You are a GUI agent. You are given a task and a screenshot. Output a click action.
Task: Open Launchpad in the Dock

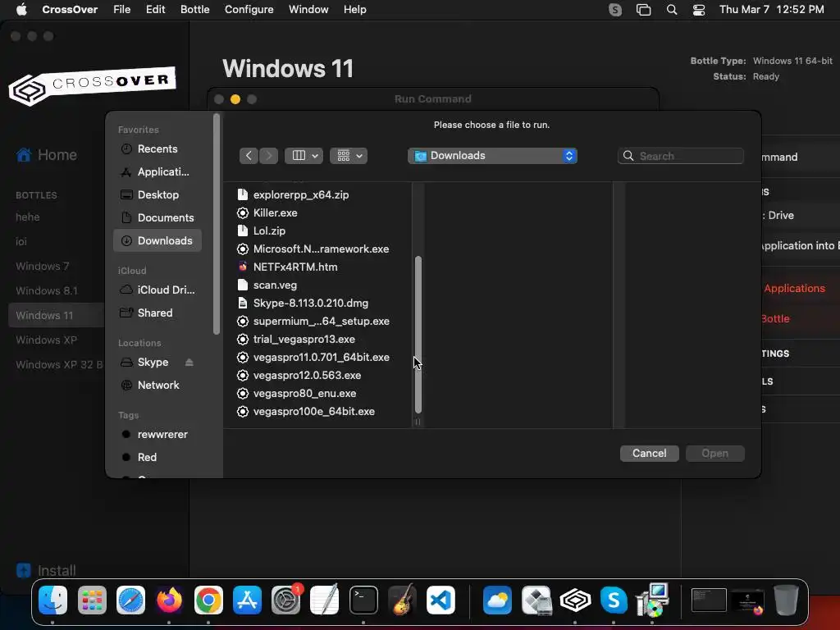(x=92, y=600)
